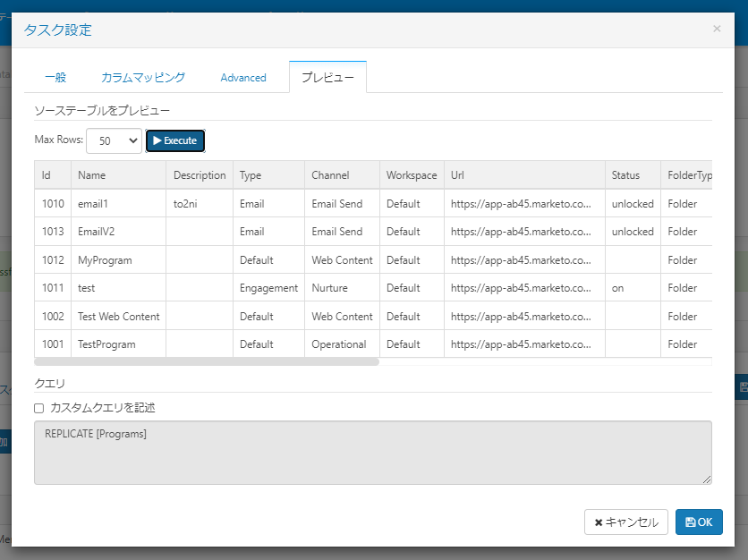Switch to the 一般 tab
The width and height of the screenshot is (748, 560).
click(x=55, y=77)
